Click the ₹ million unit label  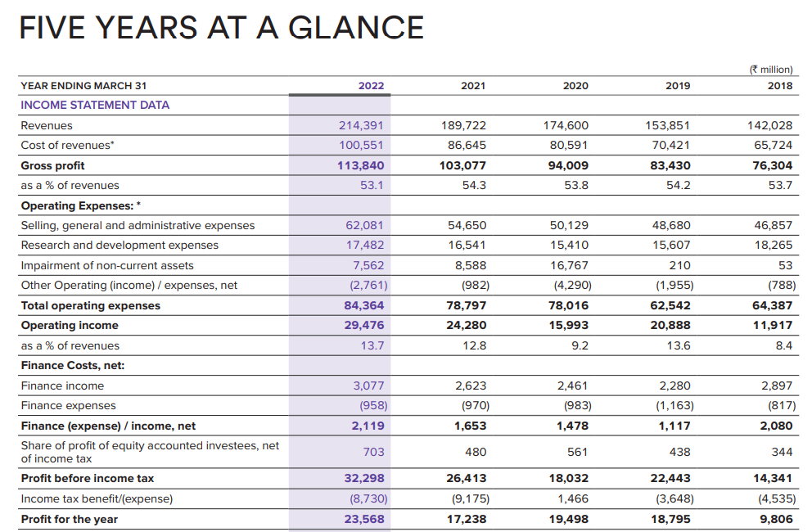click(771, 70)
